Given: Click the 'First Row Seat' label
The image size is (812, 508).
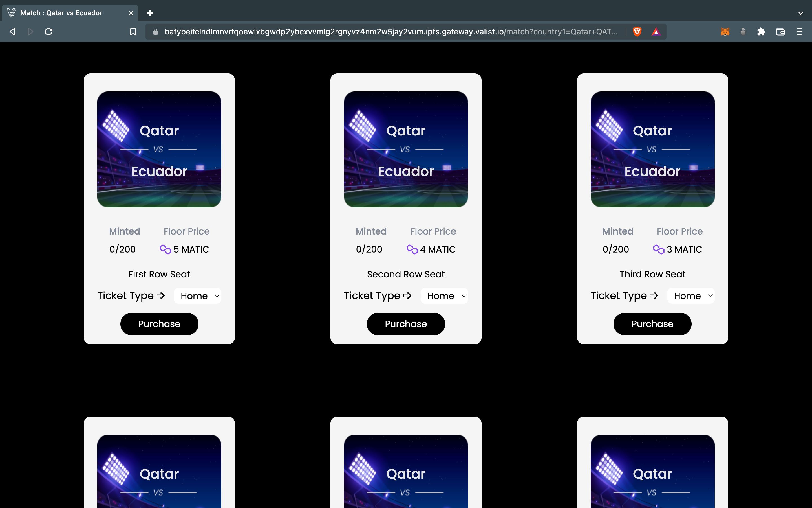Looking at the screenshot, I should [159, 274].
